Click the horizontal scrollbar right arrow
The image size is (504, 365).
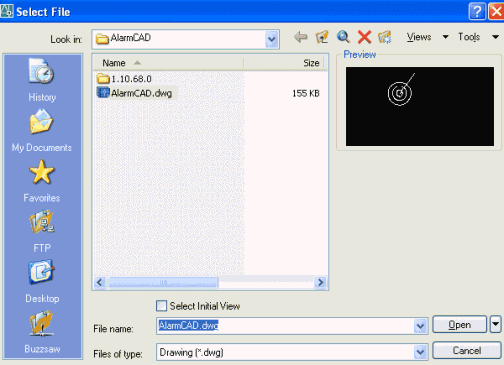coord(320,283)
